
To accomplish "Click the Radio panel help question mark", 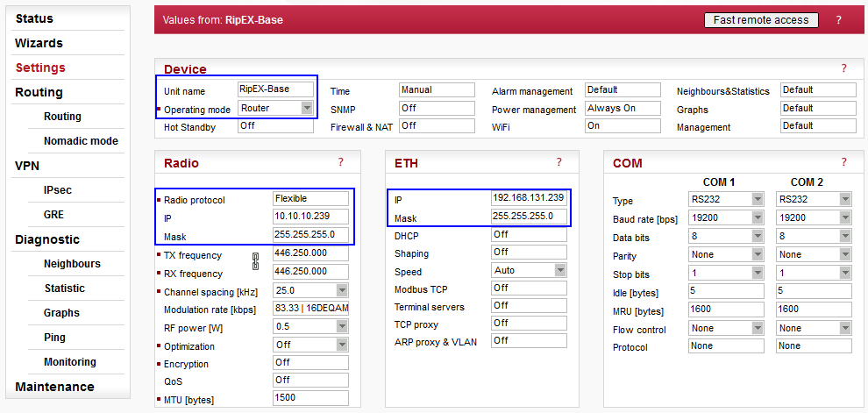I will [x=340, y=162].
